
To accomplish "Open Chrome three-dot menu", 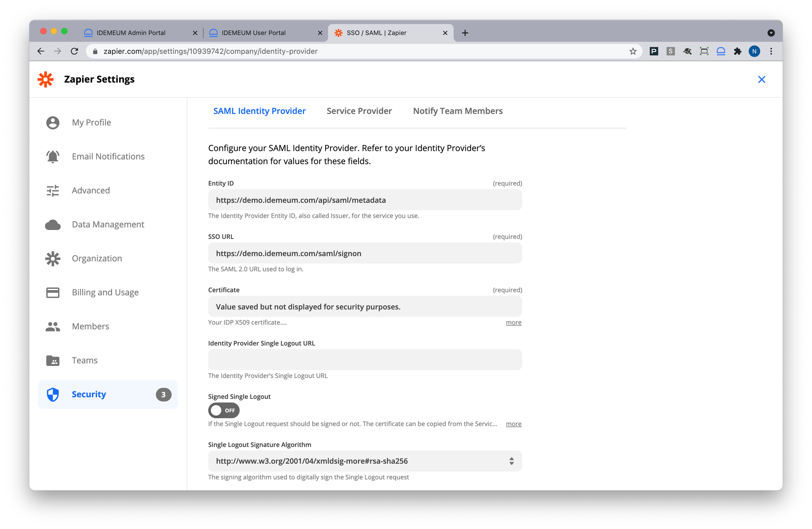I will tap(771, 51).
